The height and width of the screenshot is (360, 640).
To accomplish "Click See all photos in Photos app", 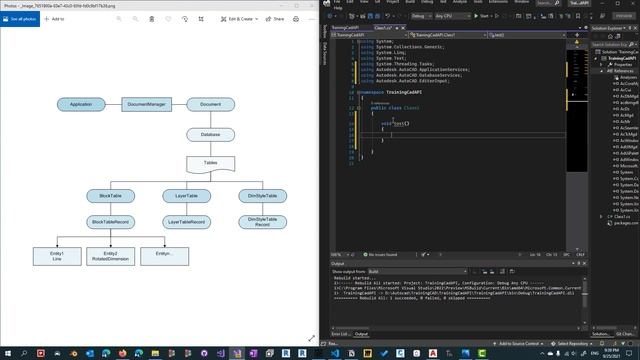I will pos(20,19).
